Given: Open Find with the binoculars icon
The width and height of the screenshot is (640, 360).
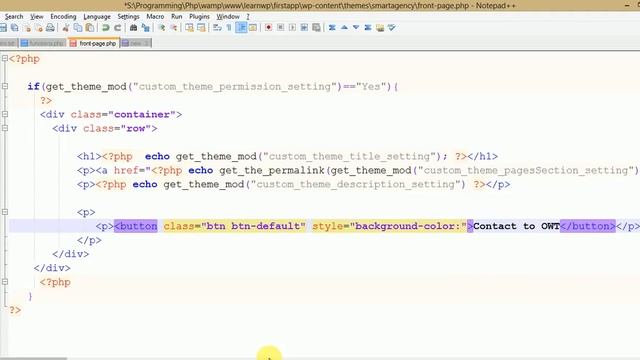Looking at the screenshot, I should coord(133,28).
